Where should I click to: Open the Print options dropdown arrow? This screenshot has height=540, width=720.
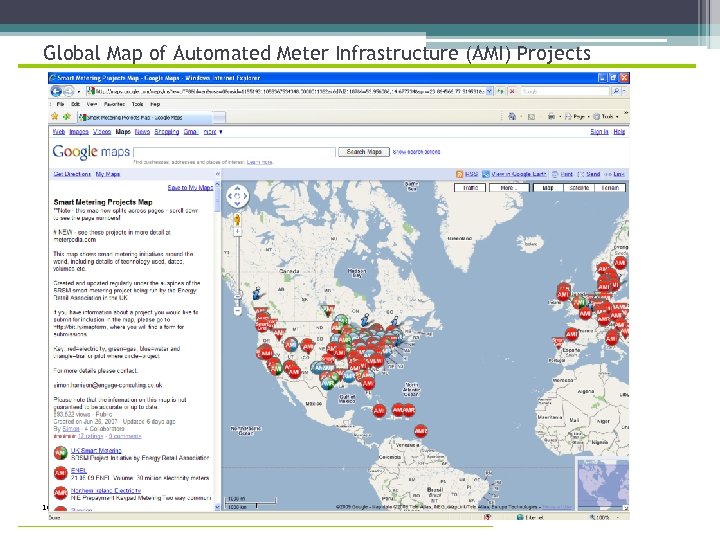[559, 117]
